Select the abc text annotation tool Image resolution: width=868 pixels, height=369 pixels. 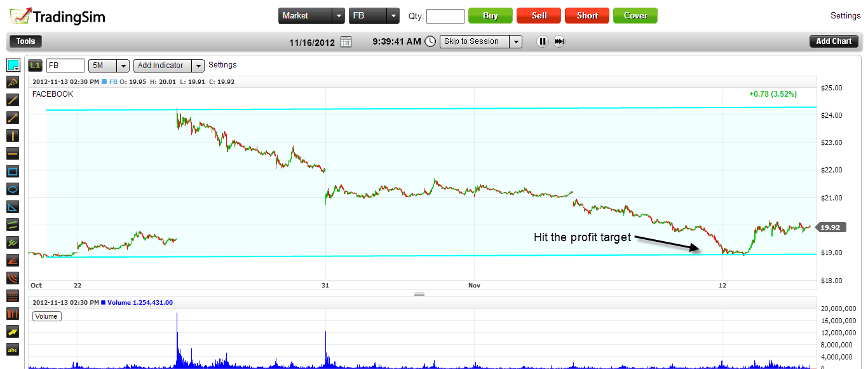13,349
